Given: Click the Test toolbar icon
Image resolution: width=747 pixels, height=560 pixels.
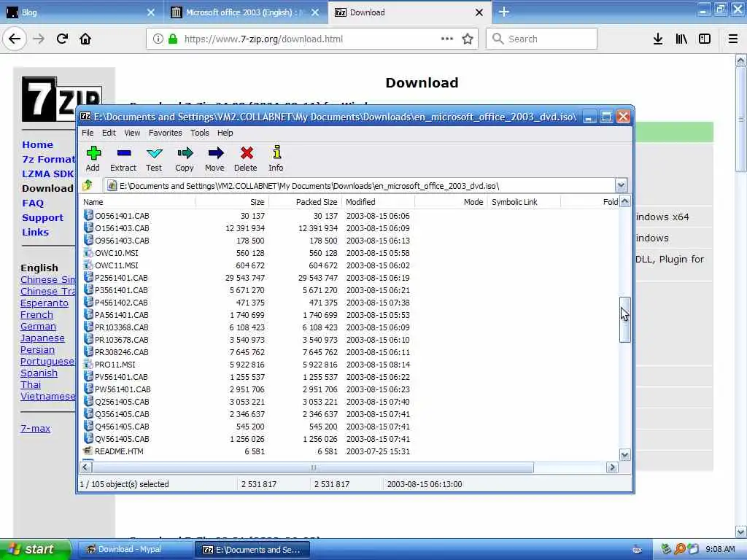Looking at the screenshot, I should click(154, 153).
